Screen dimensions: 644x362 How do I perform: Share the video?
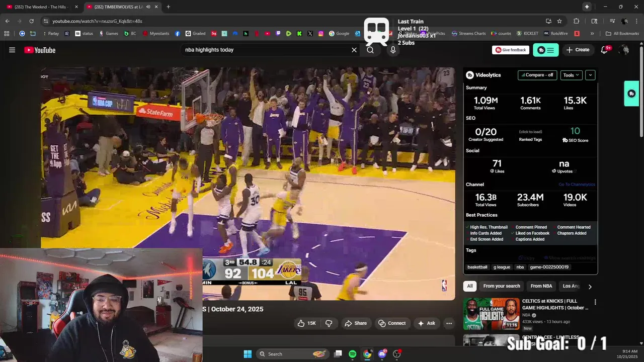click(x=356, y=323)
